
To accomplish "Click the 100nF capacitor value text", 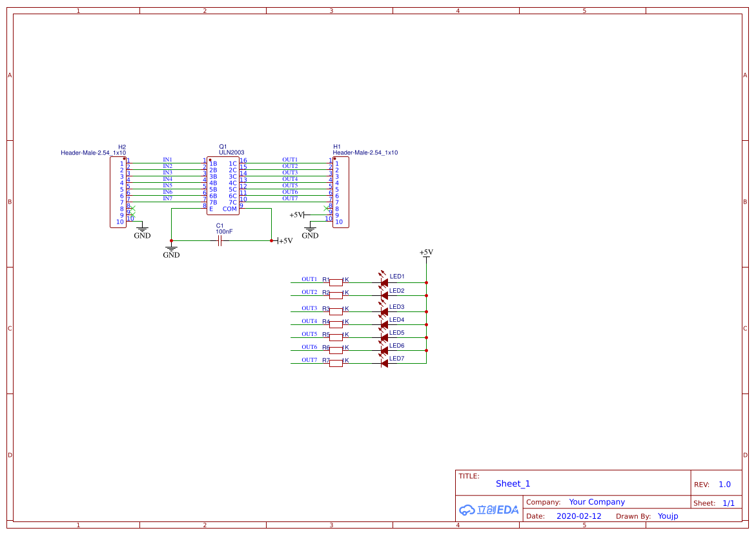I will pos(224,231).
